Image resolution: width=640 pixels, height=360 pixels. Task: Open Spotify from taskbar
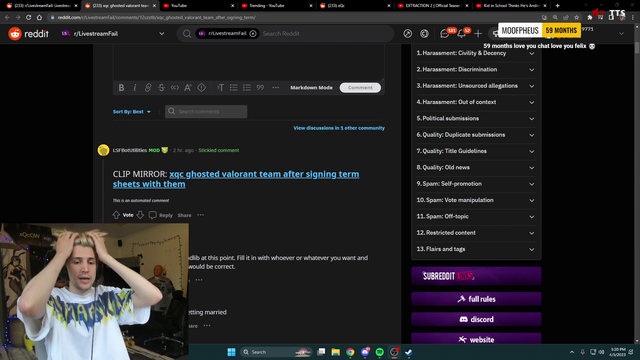380,352
